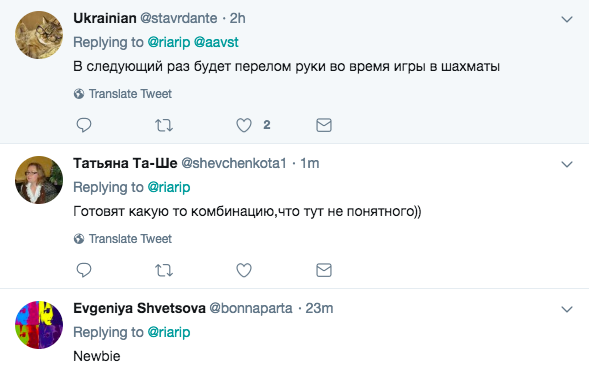Like the tweet with 2 likes
Image resolution: width=589 pixels, height=378 pixels.
pos(244,125)
